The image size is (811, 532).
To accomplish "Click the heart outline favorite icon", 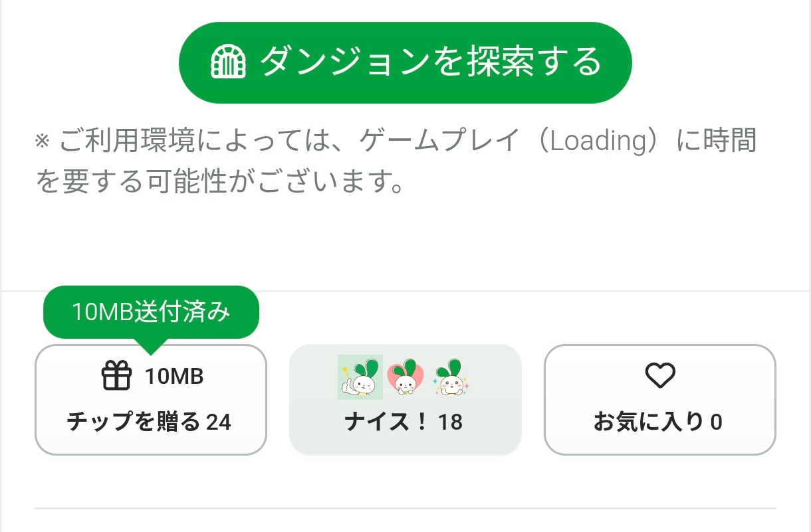I will coord(660,377).
